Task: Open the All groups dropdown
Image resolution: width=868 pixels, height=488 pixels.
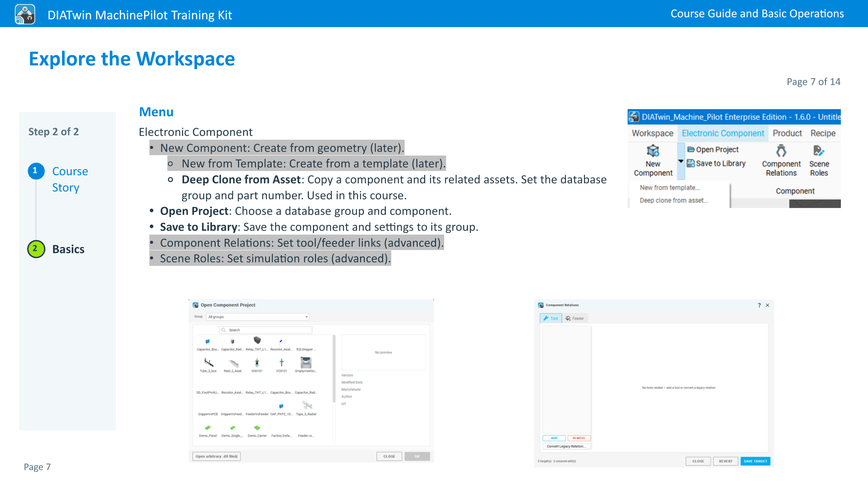Action: (258, 317)
